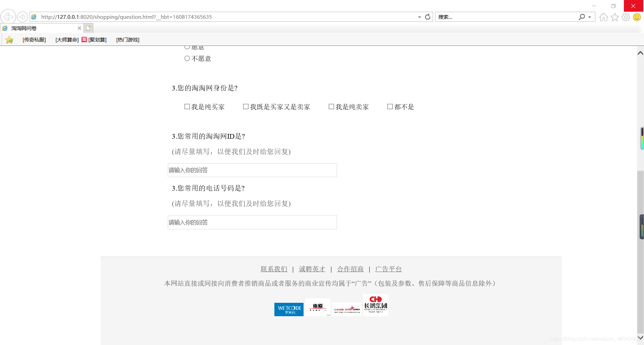Go back with the browser back arrow
The image size is (644, 345).
click(8, 17)
